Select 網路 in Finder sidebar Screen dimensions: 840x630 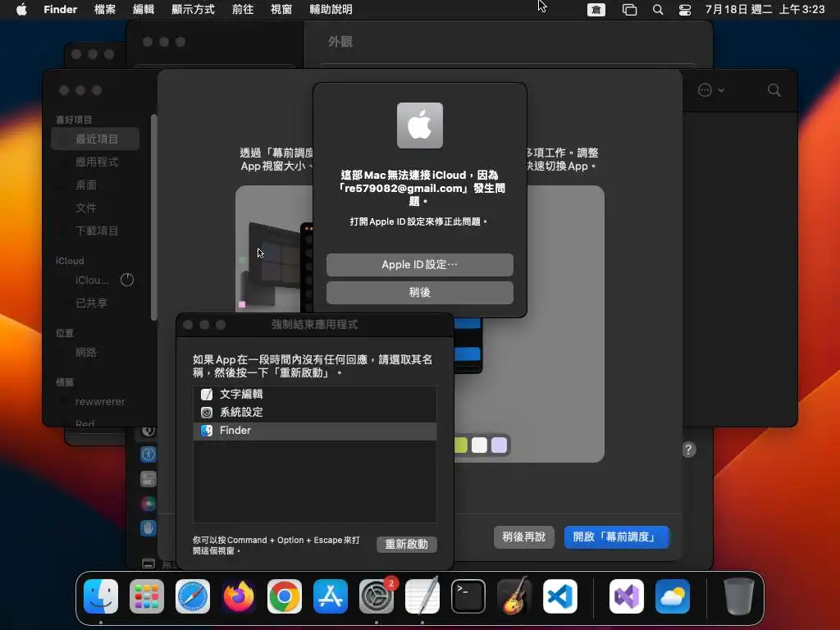[95, 353]
